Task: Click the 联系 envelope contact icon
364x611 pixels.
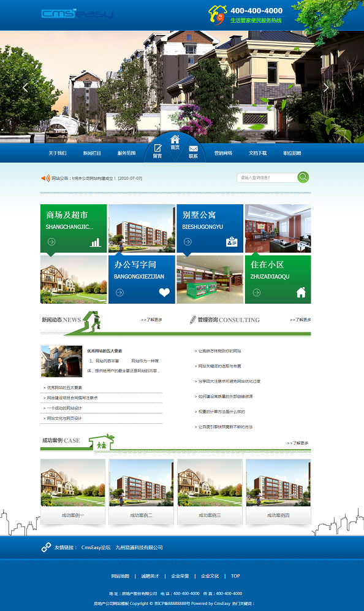Action: point(194,148)
